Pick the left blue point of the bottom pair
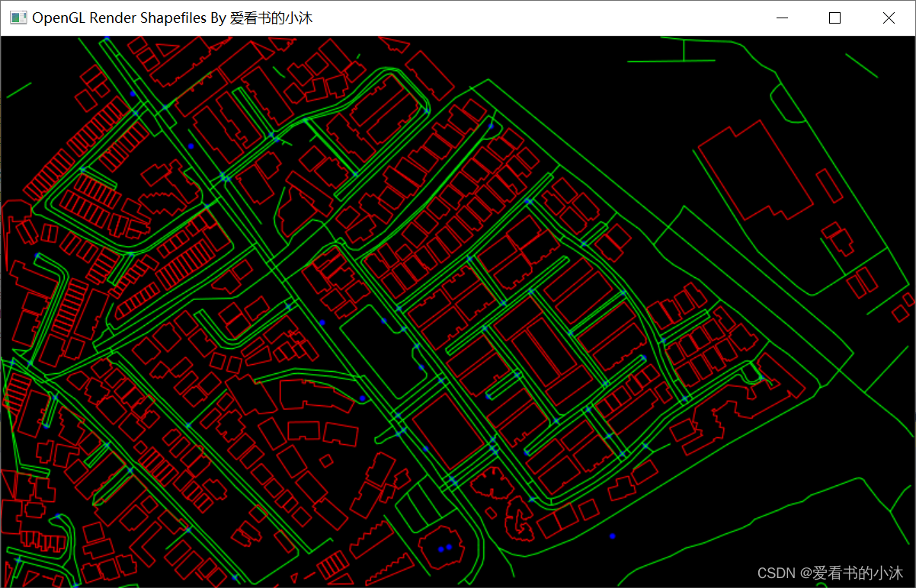 [440, 549]
